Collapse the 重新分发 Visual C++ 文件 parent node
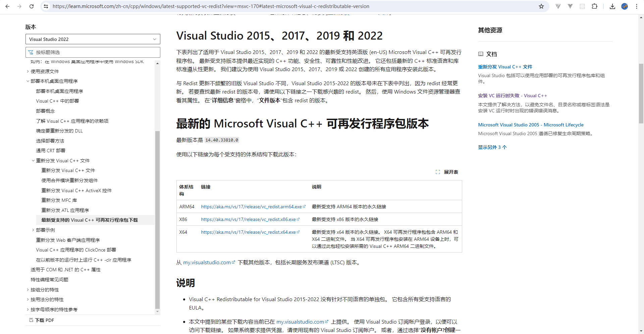The width and height of the screenshot is (644, 334). click(33, 161)
